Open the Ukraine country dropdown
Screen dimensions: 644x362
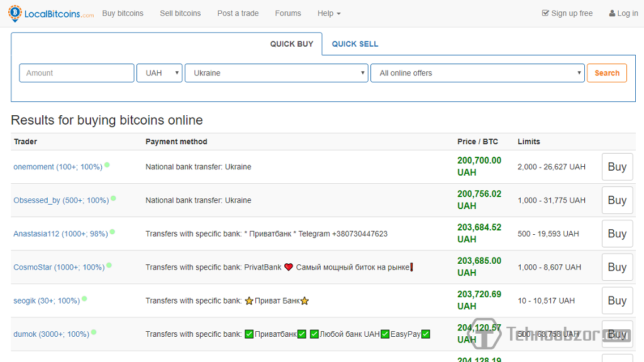(x=277, y=73)
